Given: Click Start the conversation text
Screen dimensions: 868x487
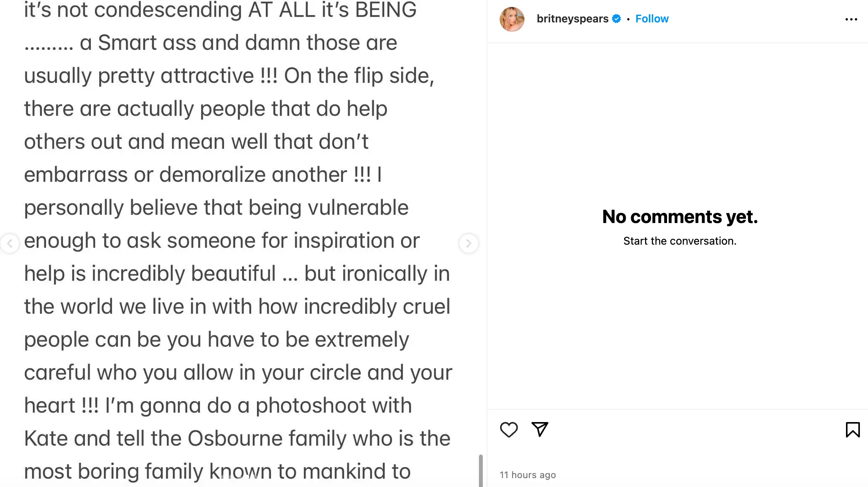Looking at the screenshot, I should (679, 241).
